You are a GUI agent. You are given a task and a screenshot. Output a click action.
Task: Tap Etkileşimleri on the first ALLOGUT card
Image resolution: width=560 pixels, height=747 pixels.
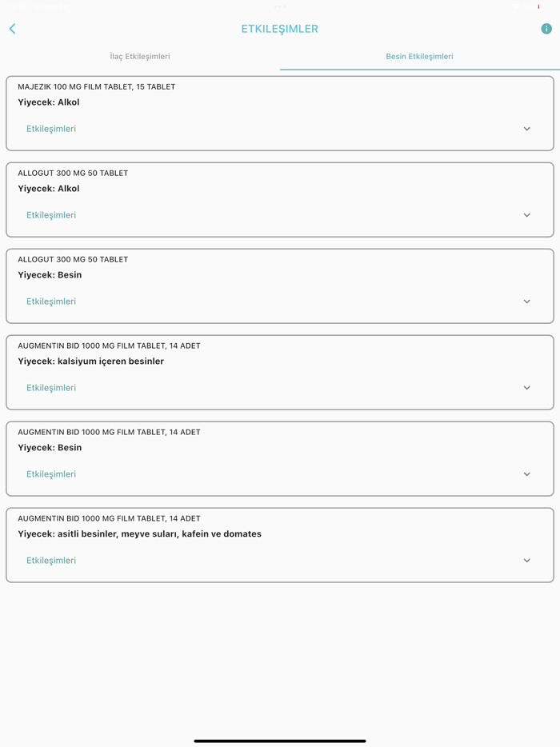coord(50,214)
